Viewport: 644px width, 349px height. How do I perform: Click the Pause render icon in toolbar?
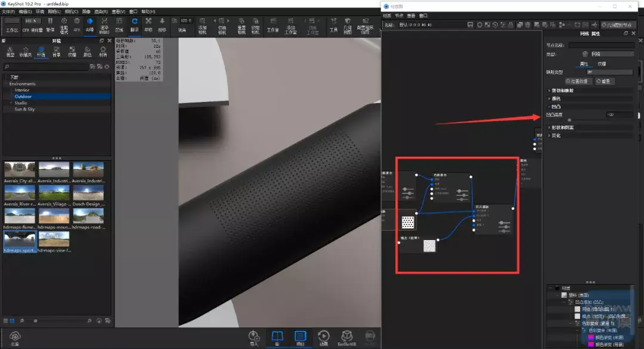[50, 24]
